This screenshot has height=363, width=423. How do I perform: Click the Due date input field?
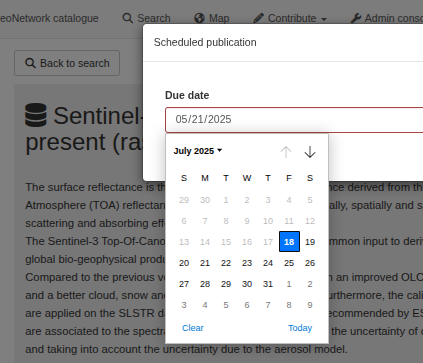point(294,120)
